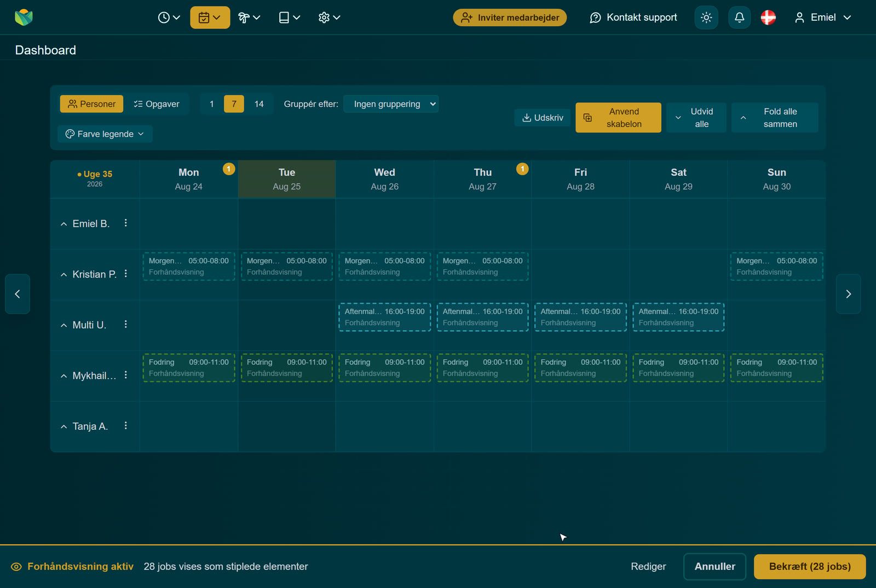The height and width of the screenshot is (588, 876).
Task: Select Morgen shift on Sun Aug 30
Action: click(776, 267)
